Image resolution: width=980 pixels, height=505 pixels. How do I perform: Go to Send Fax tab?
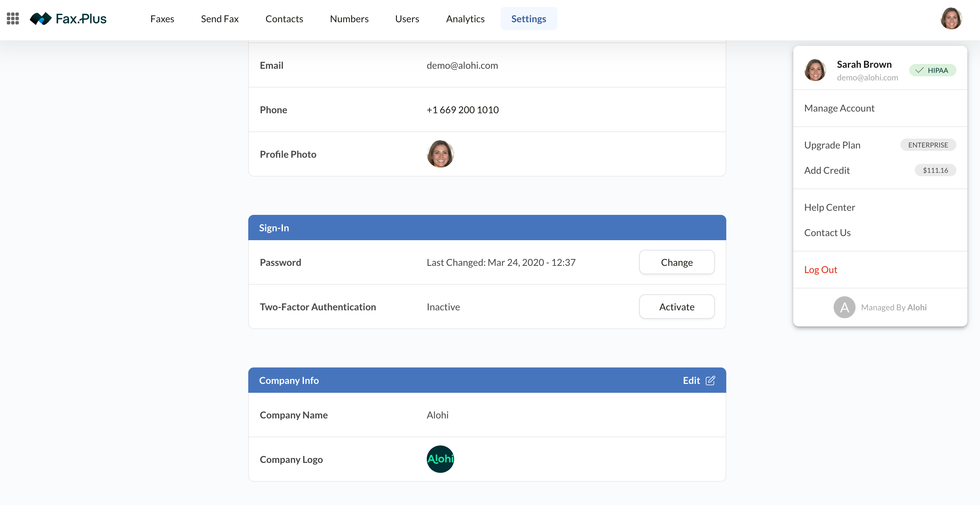pyautogui.click(x=220, y=19)
